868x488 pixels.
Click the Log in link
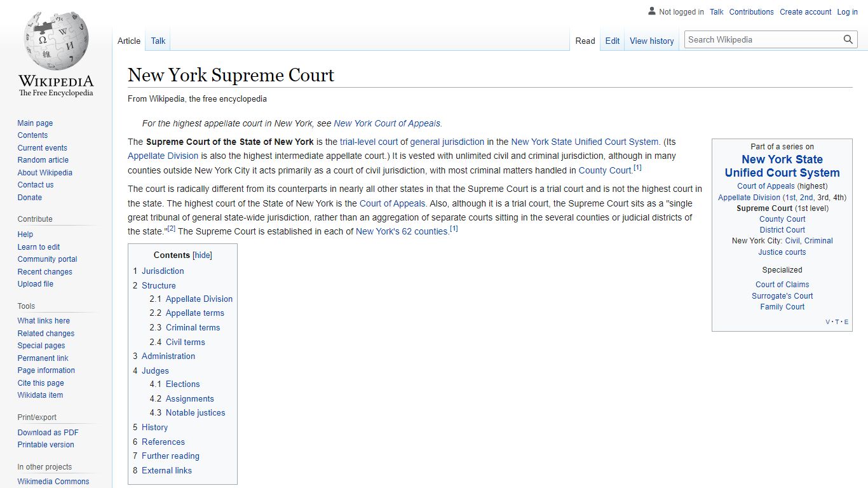pyautogui.click(x=848, y=12)
